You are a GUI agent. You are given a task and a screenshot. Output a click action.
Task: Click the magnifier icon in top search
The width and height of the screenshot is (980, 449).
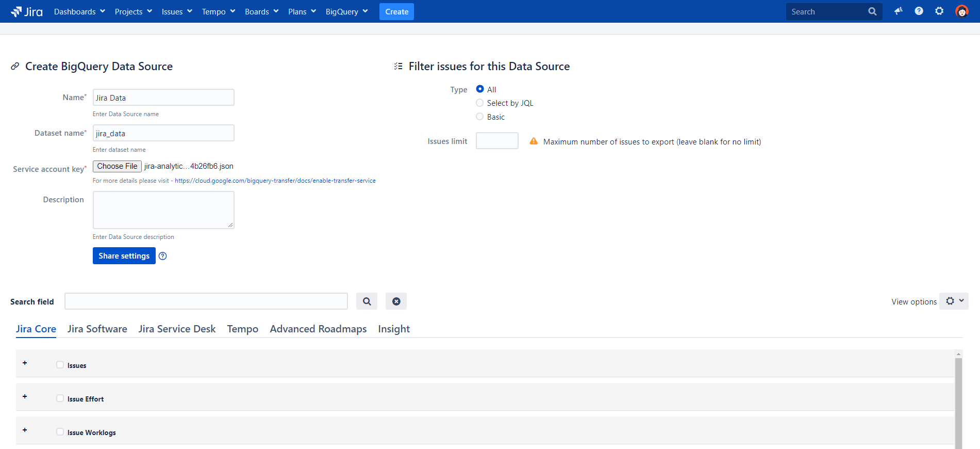(872, 11)
